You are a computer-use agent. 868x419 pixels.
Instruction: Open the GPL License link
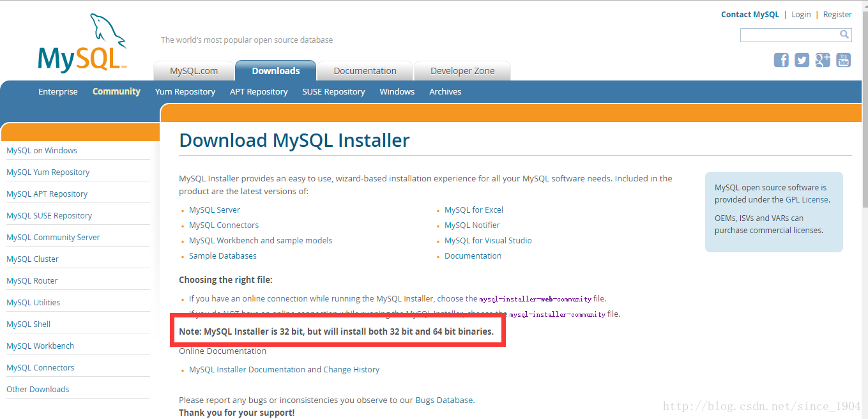tap(807, 200)
